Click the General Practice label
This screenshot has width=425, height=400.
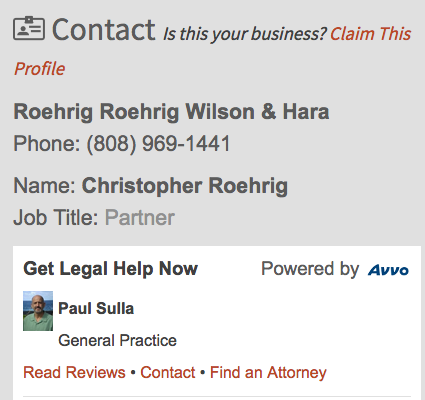tap(117, 340)
